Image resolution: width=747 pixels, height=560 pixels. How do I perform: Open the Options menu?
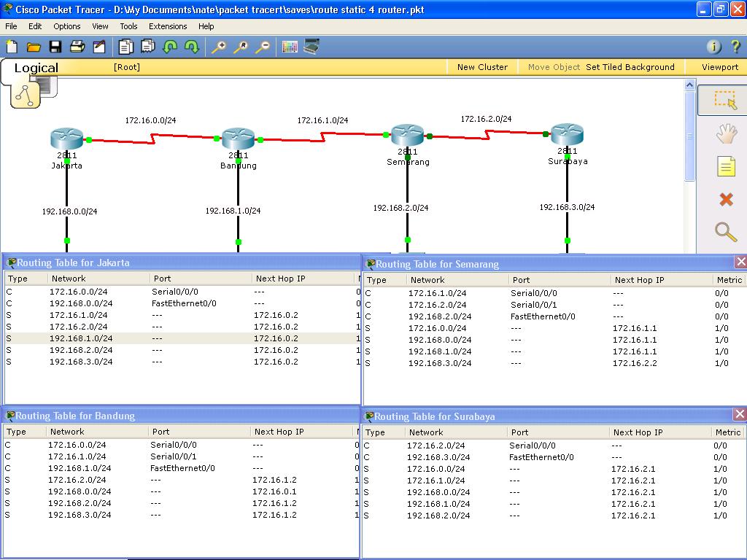(x=66, y=26)
